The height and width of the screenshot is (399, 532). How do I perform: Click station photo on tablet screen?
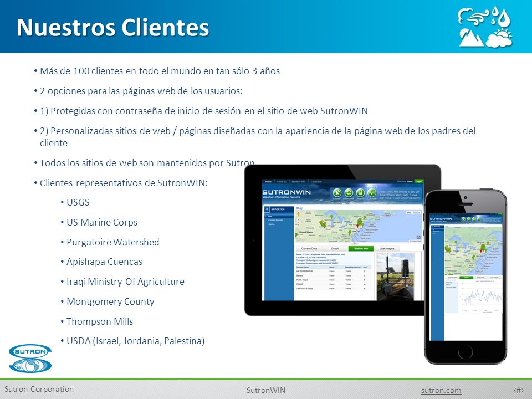point(395,277)
